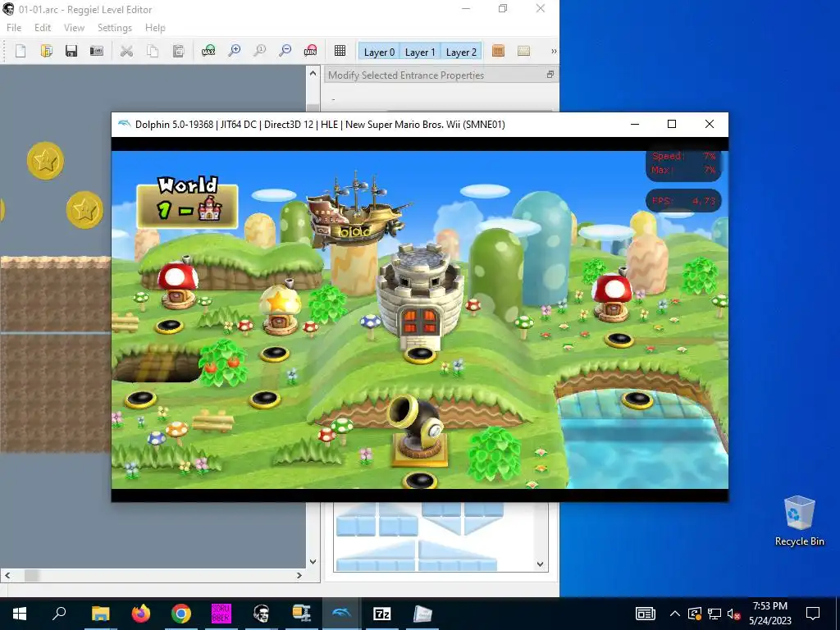Switch to Reggie editor via taskbar face icon
Image resolution: width=840 pixels, height=630 pixels.
click(262, 614)
